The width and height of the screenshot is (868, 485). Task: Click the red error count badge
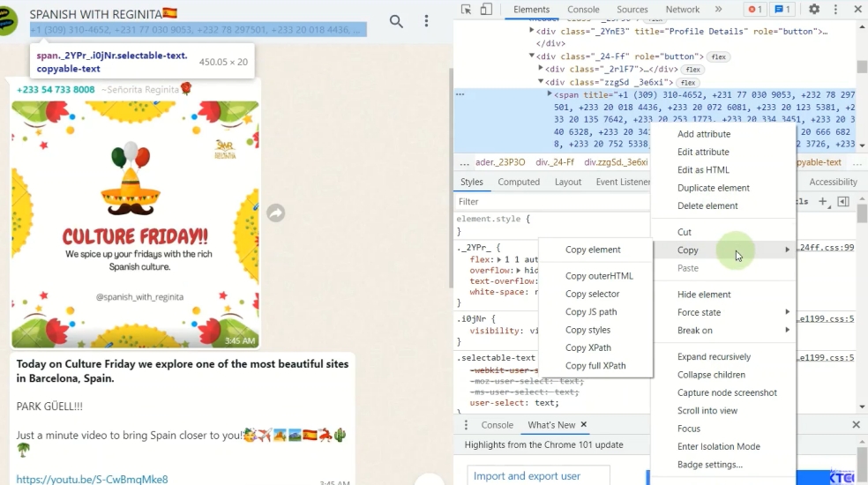[755, 10]
